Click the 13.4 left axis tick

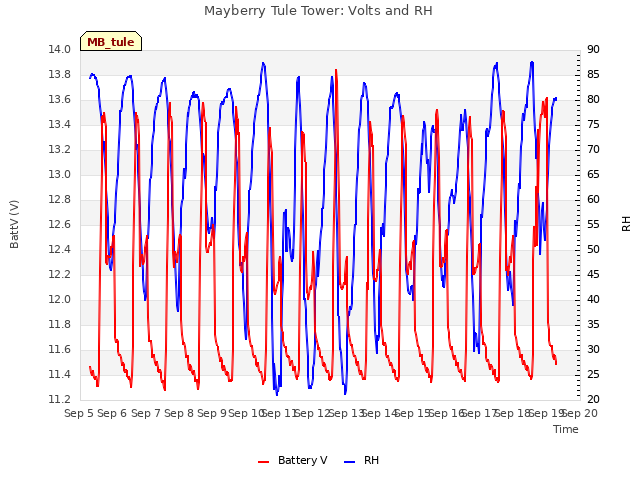60,124
